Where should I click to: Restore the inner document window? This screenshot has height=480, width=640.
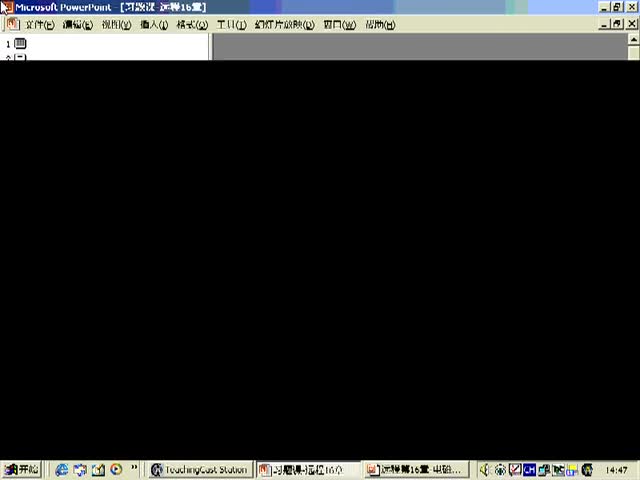coord(618,24)
